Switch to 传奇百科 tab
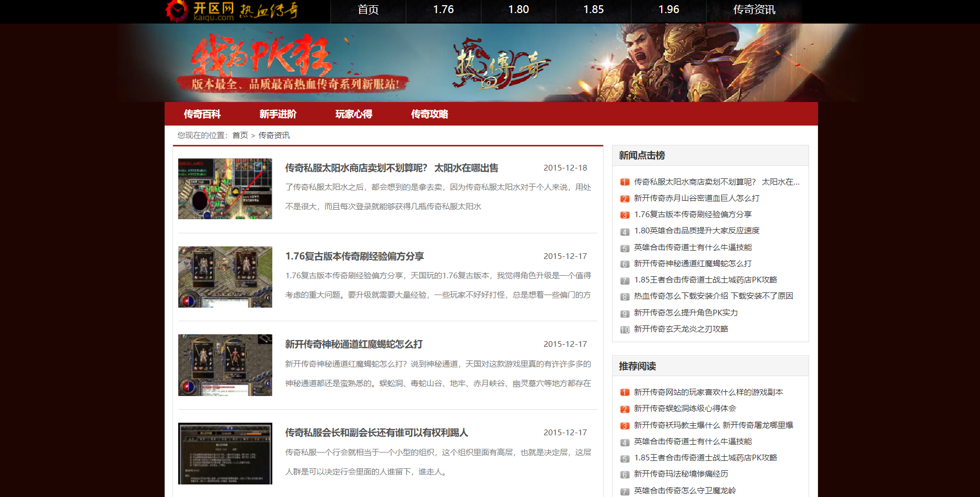Screen dimensions: 980x497 tap(202, 114)
